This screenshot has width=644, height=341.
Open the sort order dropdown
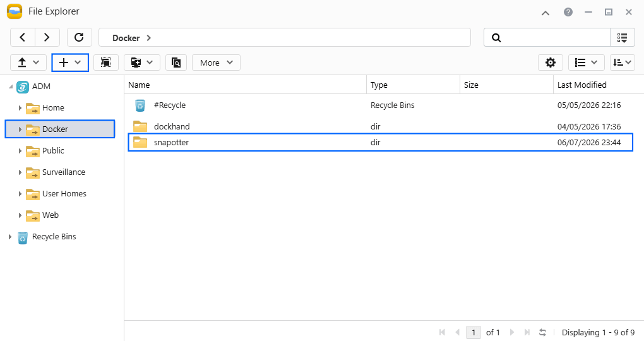(623, 63)
